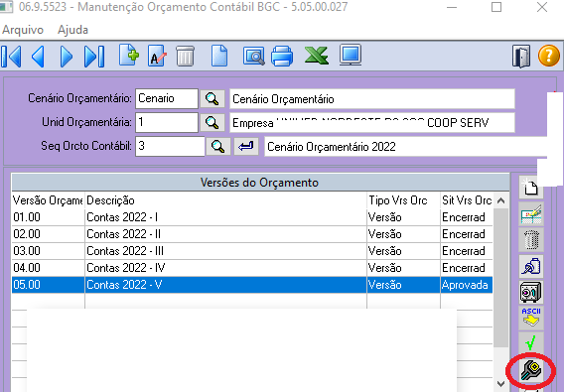Click the side panel search document icon
The width and height of the screenshot is (564, 392).
coord(531,266)
